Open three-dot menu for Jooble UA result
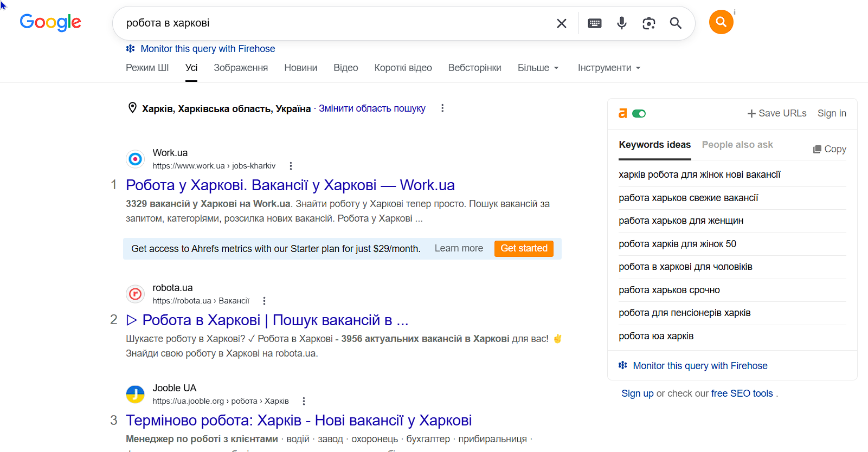Screen dimensions: 868x452 pos(304,401)
